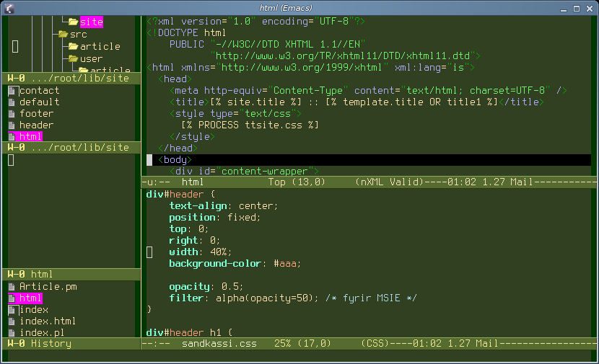This screenshot has height=364, width=599.
Task: Click the W-0 .../root/lib/site sources mode line
Action: click(71, 79)
